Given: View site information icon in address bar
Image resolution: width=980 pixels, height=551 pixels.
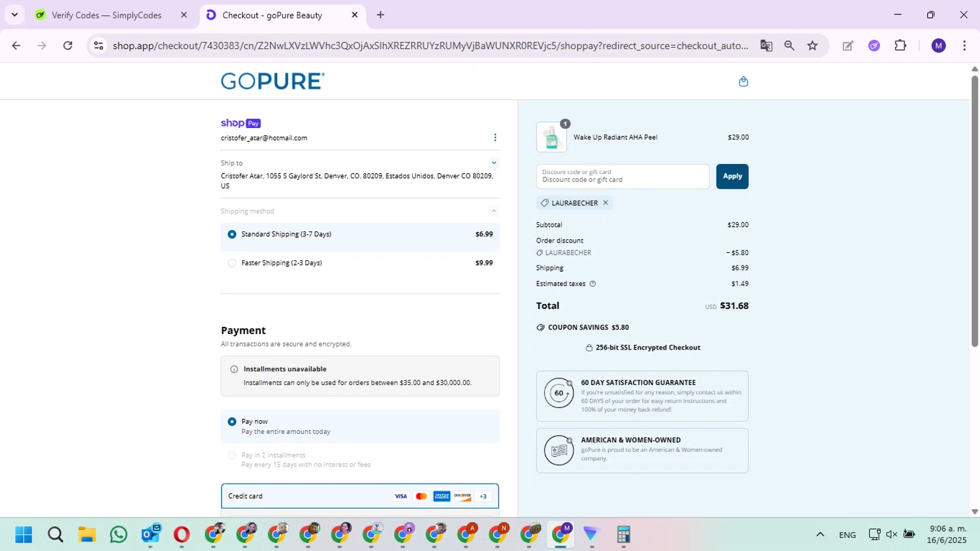Looking at the screenshot, I should click(99, 46).
